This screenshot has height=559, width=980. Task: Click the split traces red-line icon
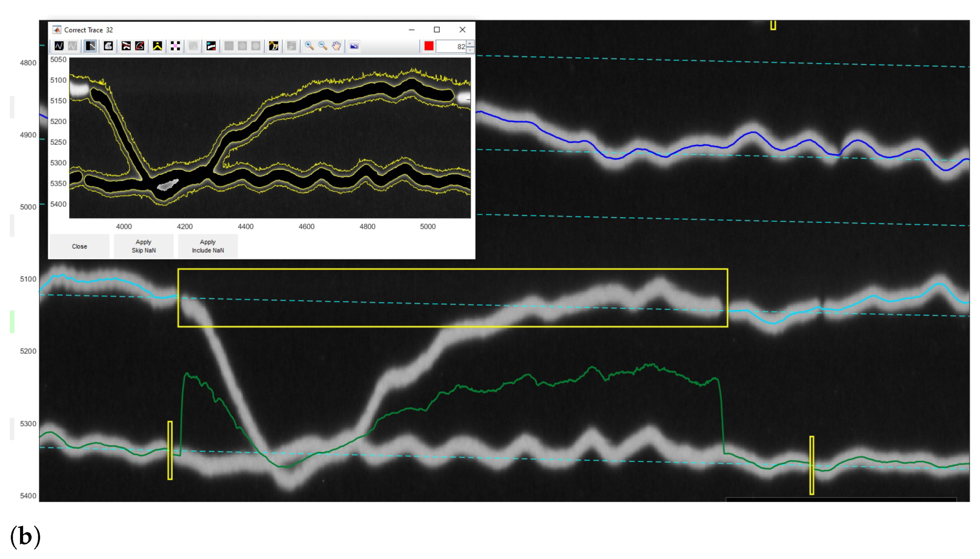point(126,46)
